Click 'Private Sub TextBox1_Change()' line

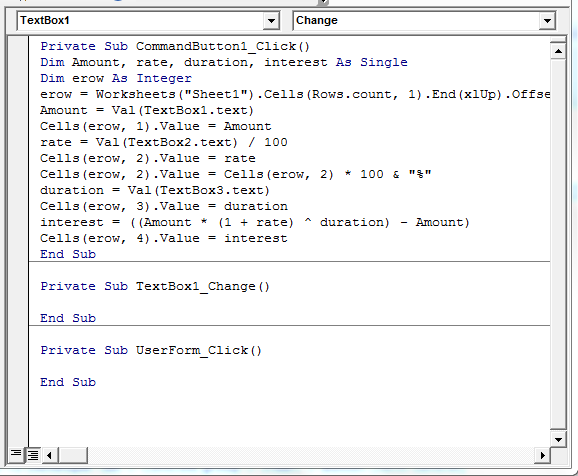[155, 286]
